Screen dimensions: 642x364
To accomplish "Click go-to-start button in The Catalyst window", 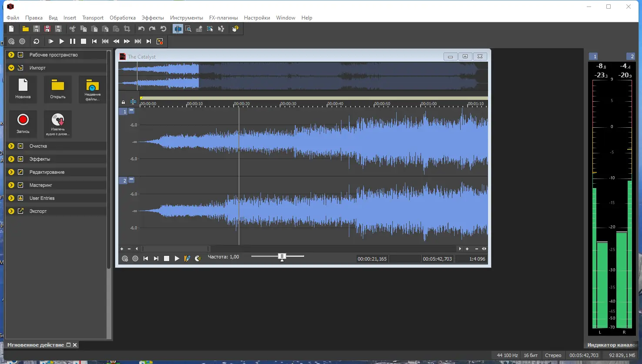I will [x=146, y=258].
